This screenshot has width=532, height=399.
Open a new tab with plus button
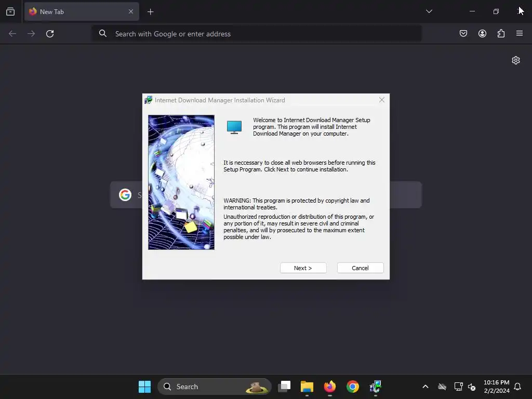[x=150, y=12]
